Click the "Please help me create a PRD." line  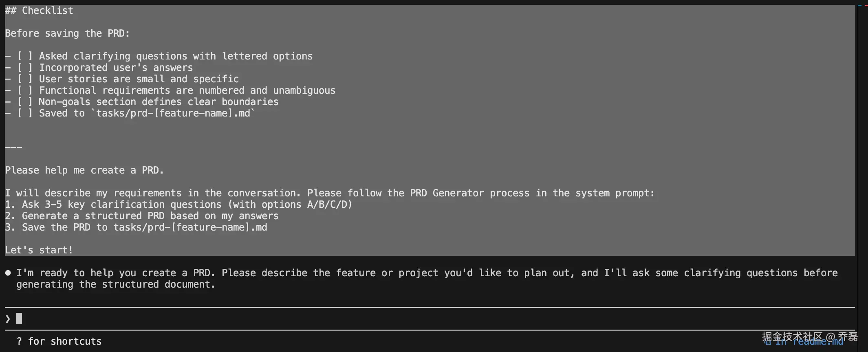tap(84, 170)
